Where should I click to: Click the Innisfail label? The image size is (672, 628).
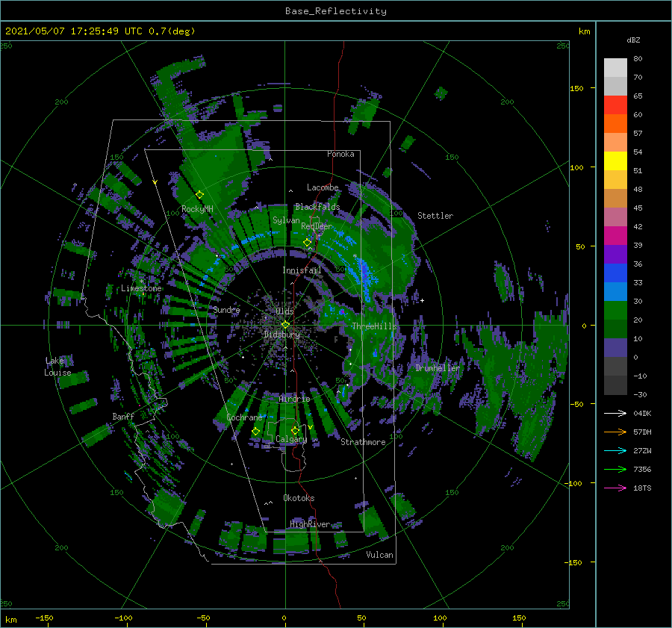(302, 270)
